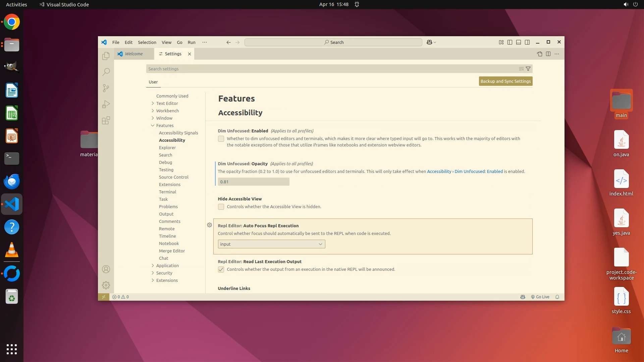Click the settings filter funnel icon
Viewport: 644px width, 362px height.
528,69
